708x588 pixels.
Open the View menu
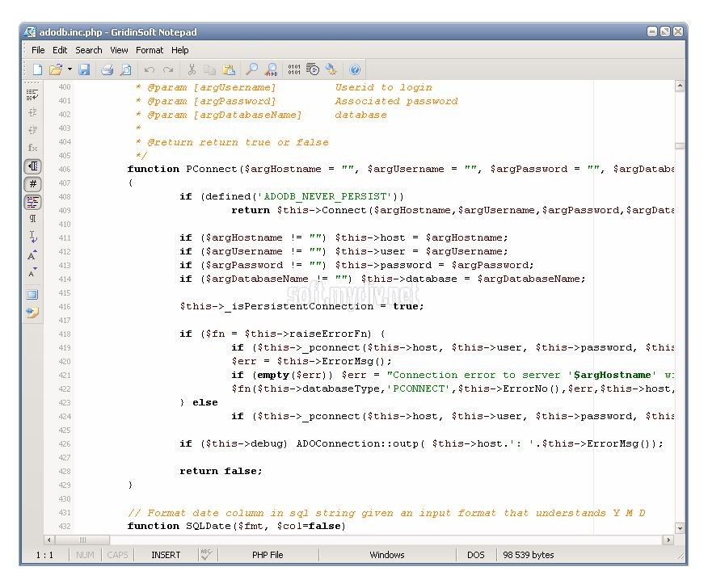(119, 50)
